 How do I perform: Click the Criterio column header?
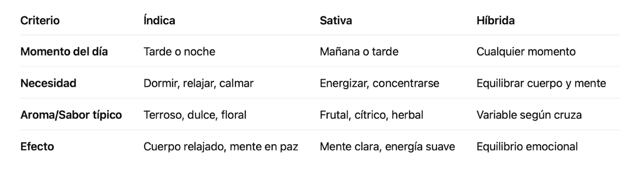point(40,21)
